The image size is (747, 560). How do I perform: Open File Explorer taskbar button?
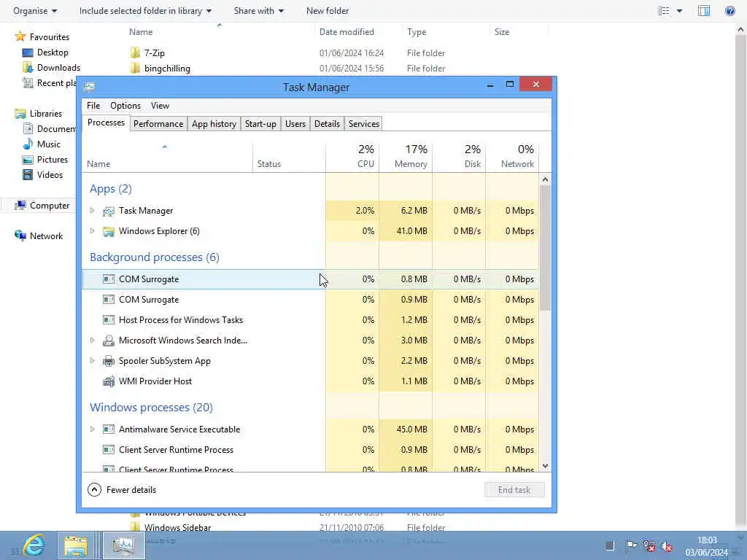click(76, 545)
